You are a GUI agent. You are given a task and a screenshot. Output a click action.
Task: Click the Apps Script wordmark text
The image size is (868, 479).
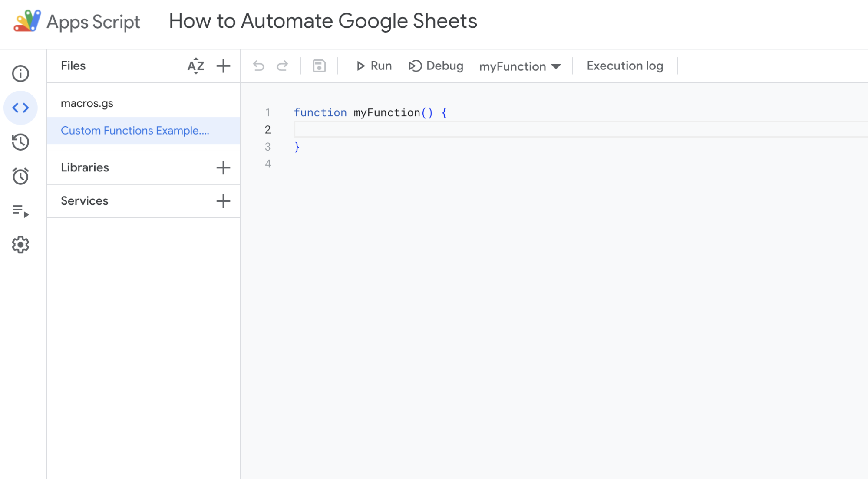click(93, 22)
